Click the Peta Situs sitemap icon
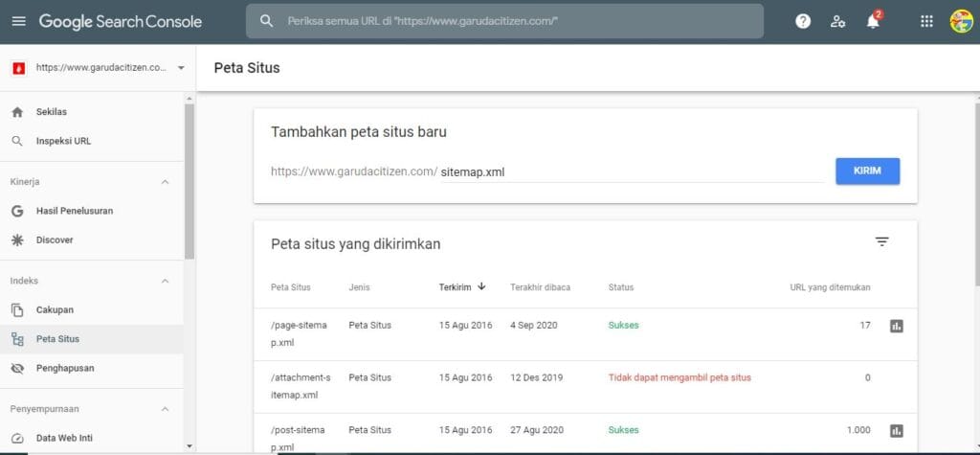 17,339
